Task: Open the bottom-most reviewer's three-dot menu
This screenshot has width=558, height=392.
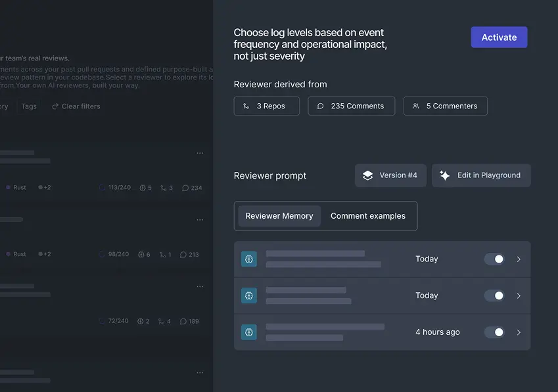Action: tap(200, 373)
